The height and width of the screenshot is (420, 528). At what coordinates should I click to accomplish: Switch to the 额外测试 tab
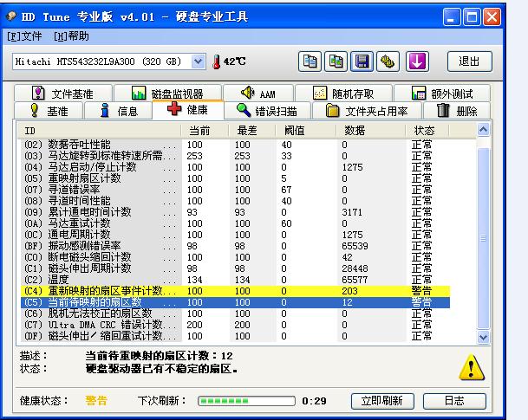(x=442, y=94)
